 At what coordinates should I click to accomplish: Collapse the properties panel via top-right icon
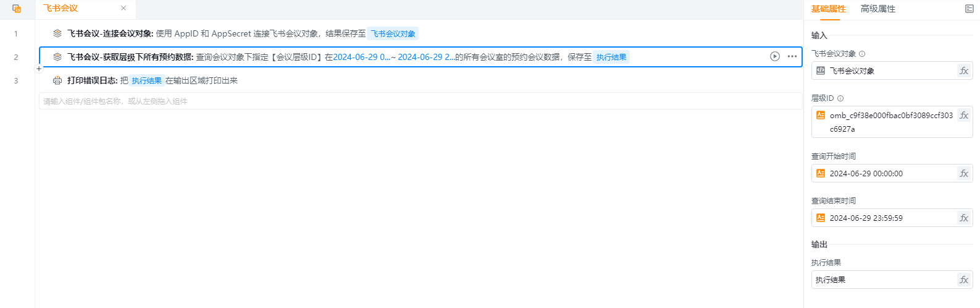(969, 9)
